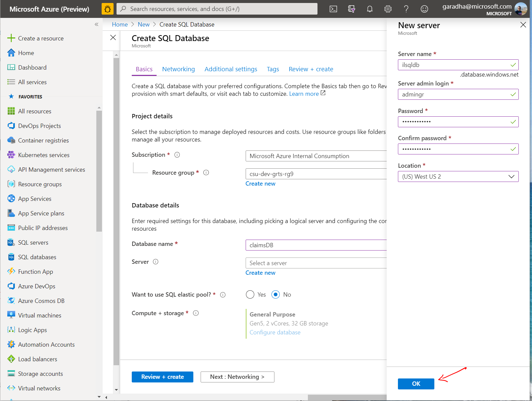Focus the portal search box
The height and width of the screenshot is (401, 532).
click(217, 9)
